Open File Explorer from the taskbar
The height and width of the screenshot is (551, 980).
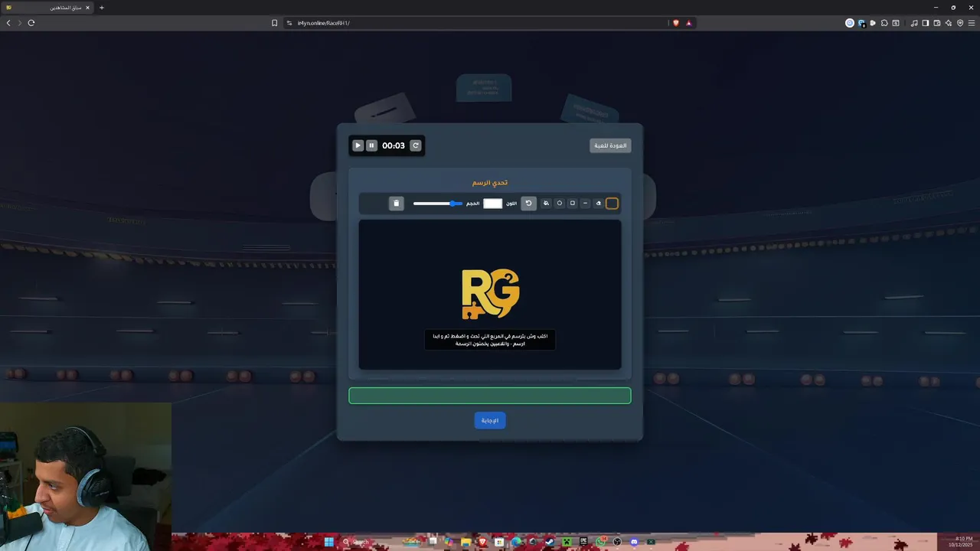(x=465, y=542)
